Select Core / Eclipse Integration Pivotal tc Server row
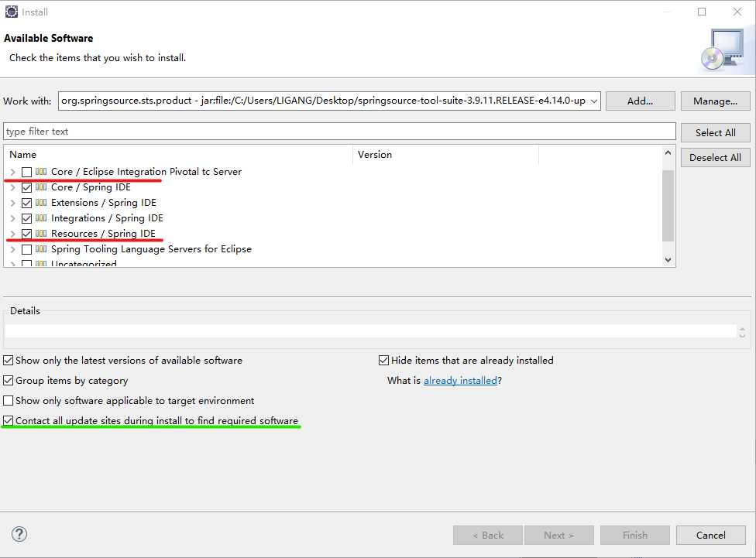This screenshot has width=756, height=558. pos(146,172)
